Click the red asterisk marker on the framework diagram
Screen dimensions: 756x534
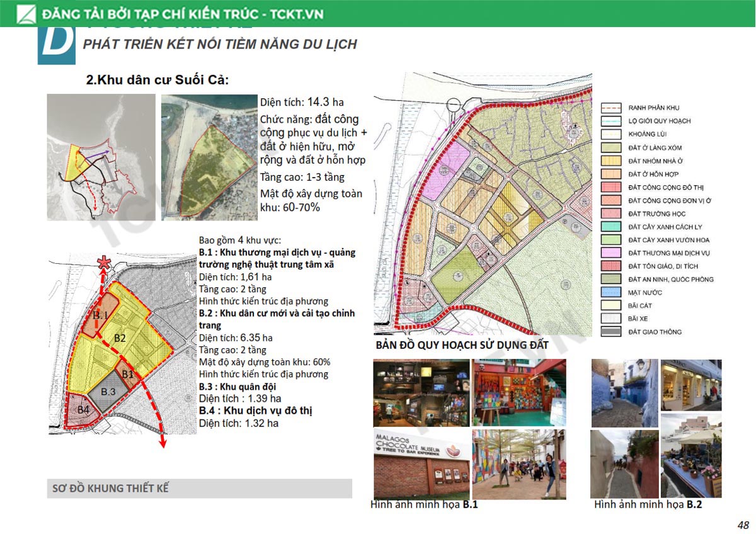[103, 264]
